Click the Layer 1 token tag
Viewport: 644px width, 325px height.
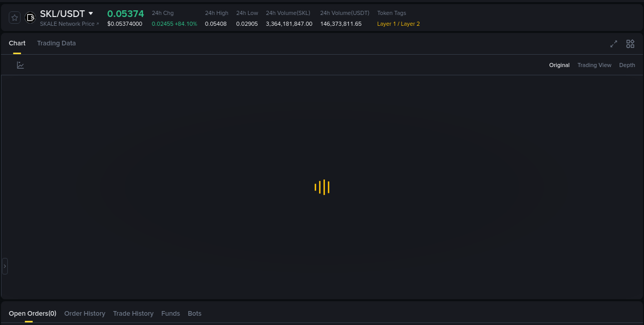(386, 24)
